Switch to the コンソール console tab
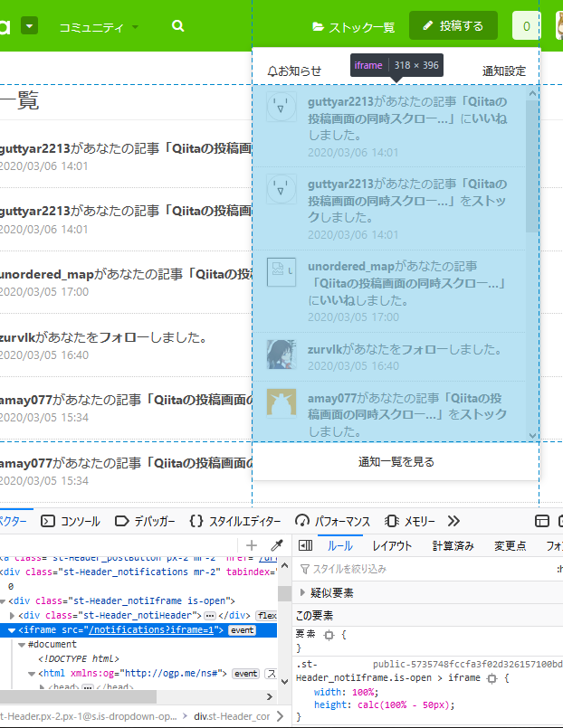Image resolution: width=563 pixels, height=728 pixels. click(x=71, y=522)
